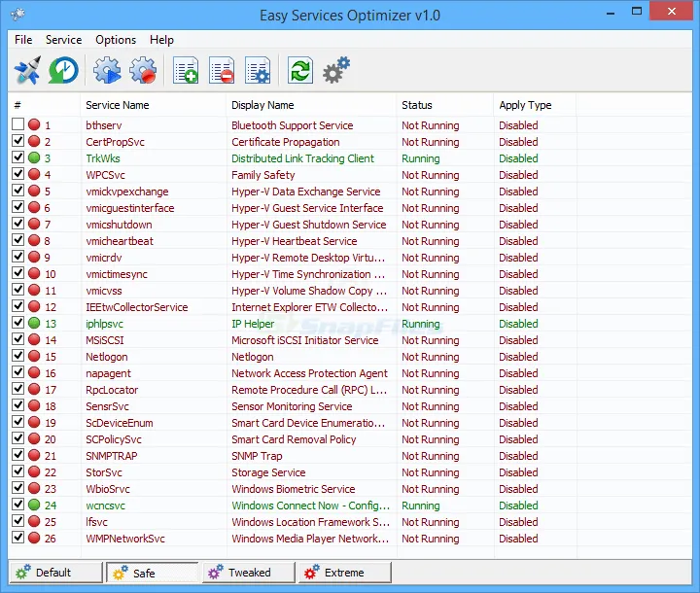The width and height of the screenshot is (700, 593).
Task: Click the # column header
Action: point(44,105)
